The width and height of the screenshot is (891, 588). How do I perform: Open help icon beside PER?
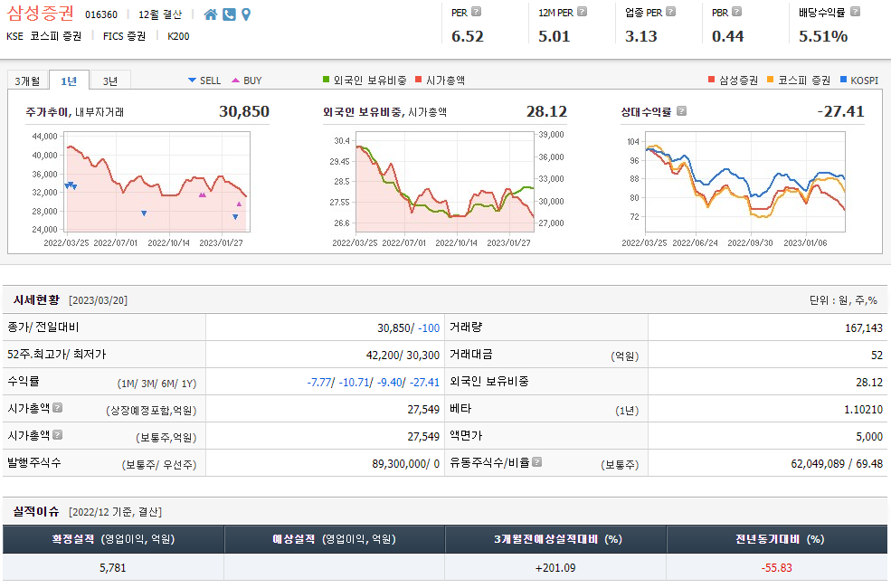(476, 12)
